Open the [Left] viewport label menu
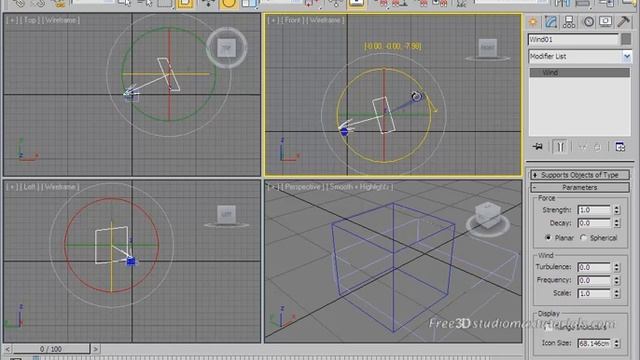This screenshot has height=360, width=640. tap(29, 187)
